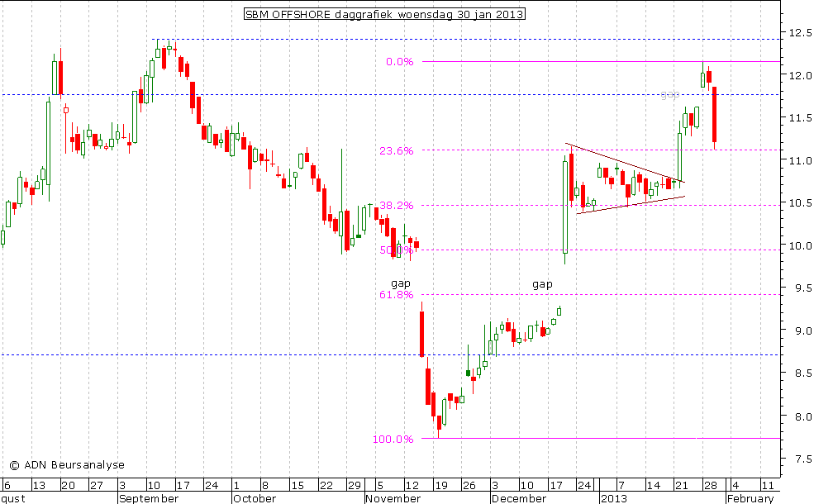Select the 23.6% Fibonacci label
Viewport: 814px width, 504px height.
coord(397,151)
